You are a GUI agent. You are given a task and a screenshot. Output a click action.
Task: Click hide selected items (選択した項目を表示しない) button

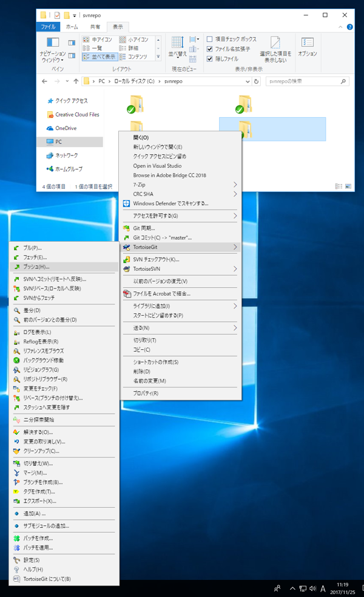tap(275, 50)
